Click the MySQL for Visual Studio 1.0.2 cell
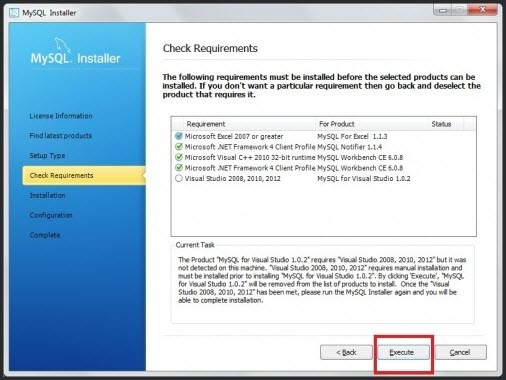This screenshot has height=380, width=506. tap(364, 179)
